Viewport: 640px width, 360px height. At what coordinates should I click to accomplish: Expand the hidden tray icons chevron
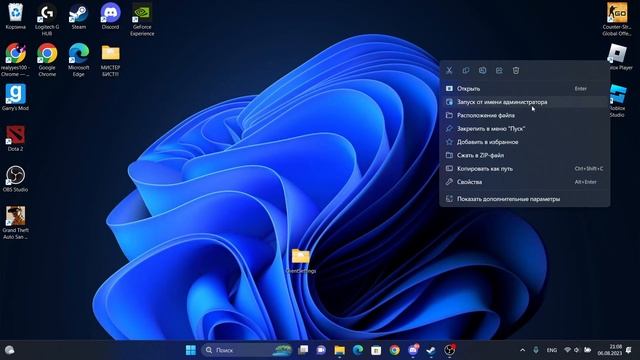[522, 350]
